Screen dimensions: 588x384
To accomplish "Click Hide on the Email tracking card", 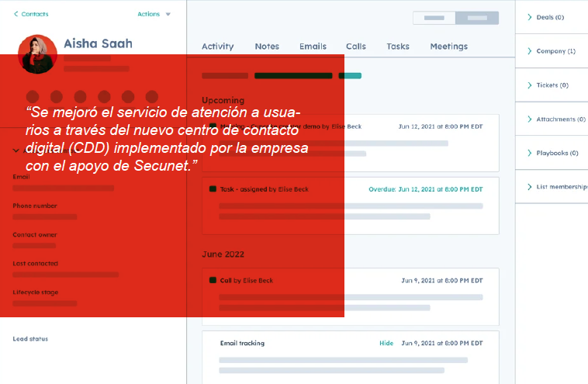I will [386, 343].
